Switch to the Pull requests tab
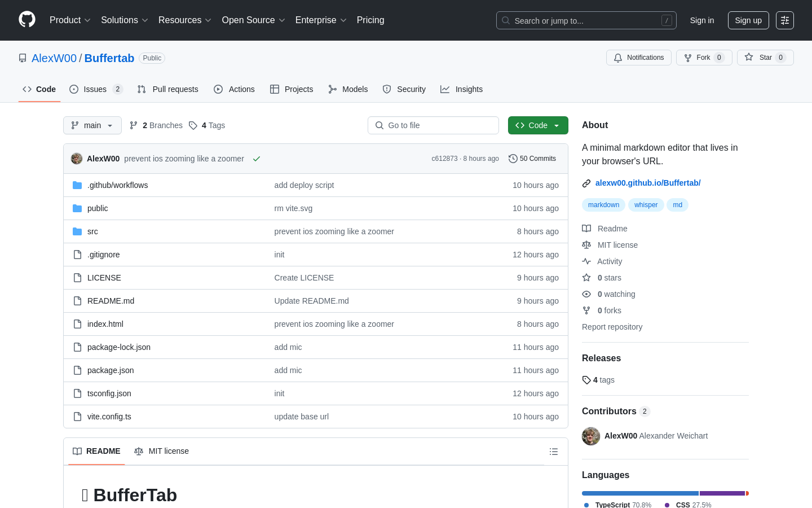Screen dimensions: 812x508 168,89
